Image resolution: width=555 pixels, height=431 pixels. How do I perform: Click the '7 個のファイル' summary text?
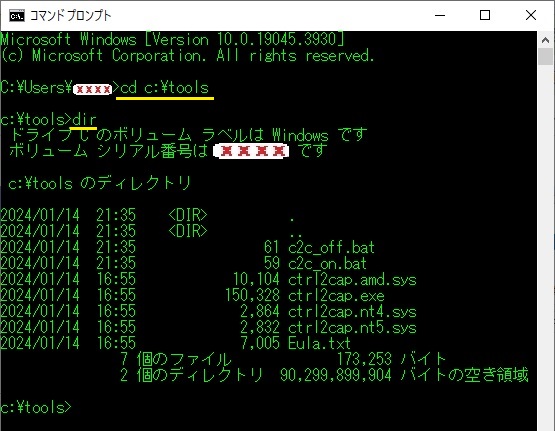[176, 359]
